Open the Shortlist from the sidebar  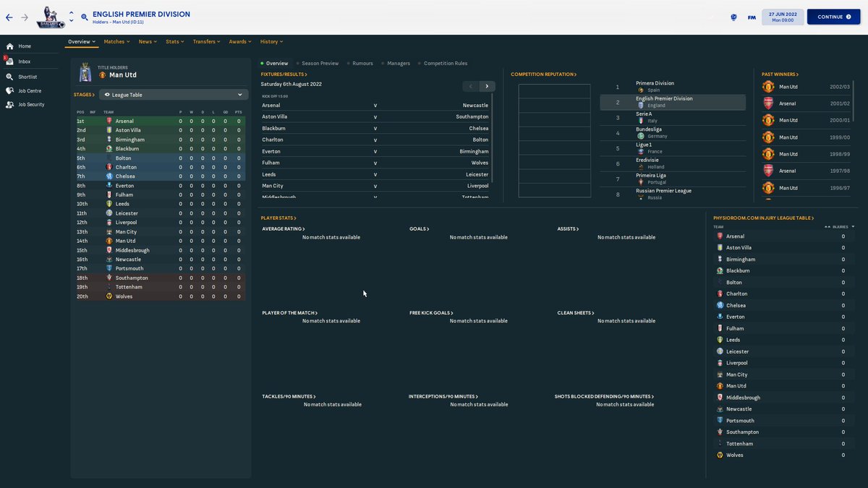pos(26,76)
